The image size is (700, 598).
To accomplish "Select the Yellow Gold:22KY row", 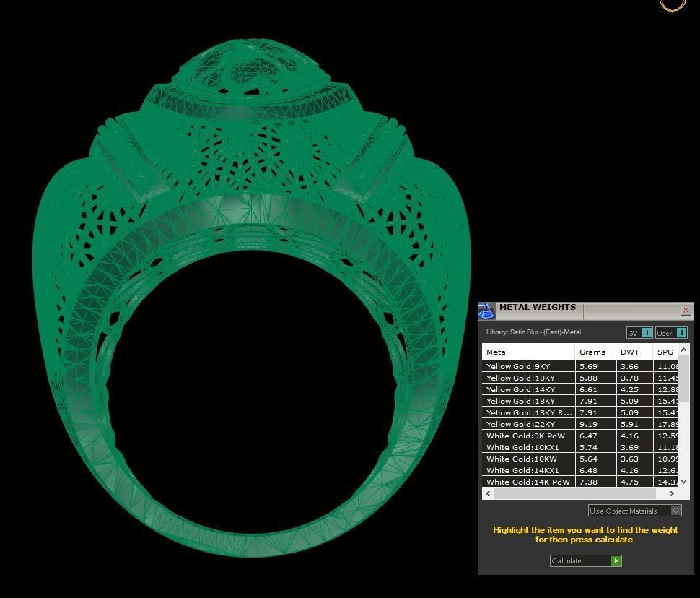I will pos(580,424).
